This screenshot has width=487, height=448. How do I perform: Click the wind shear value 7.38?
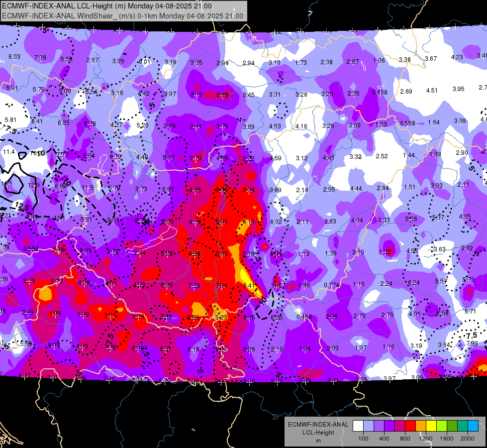pos(40,58)
